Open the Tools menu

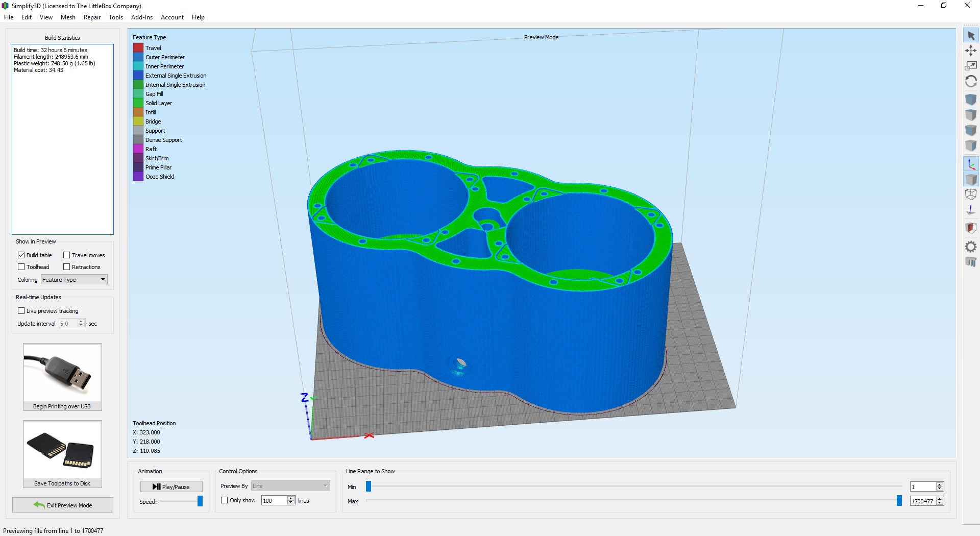coord(116,17)
